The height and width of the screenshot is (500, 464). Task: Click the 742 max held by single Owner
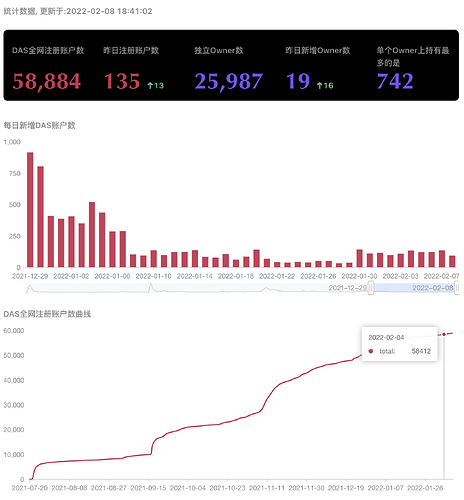coord(395,81)
